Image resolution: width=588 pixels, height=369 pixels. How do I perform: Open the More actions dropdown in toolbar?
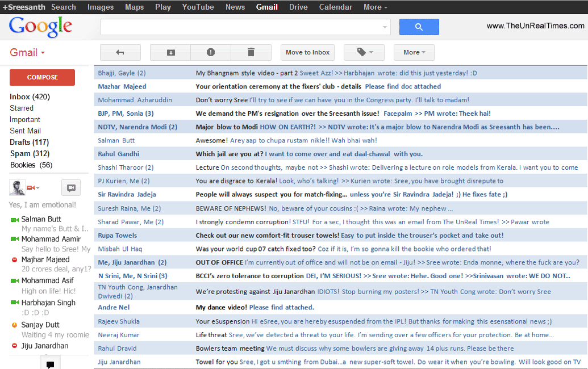coord(414,52)
